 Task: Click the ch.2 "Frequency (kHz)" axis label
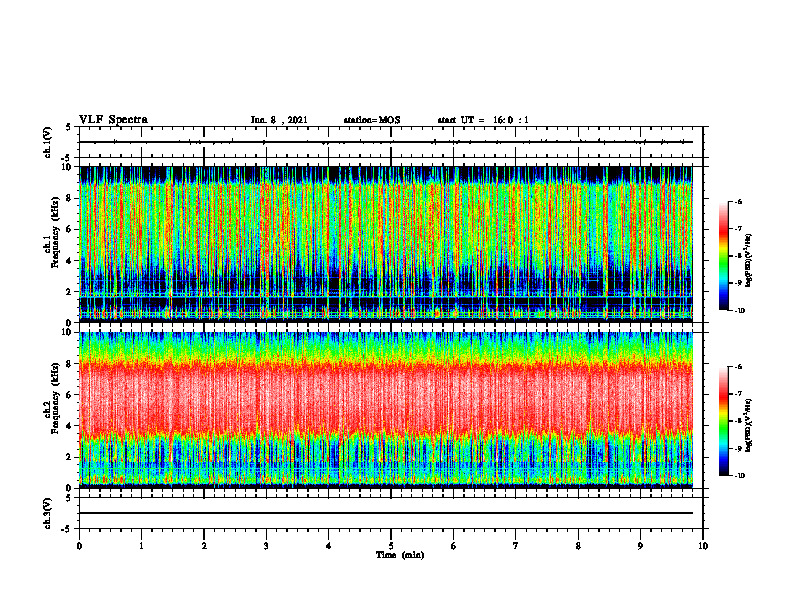54,398
